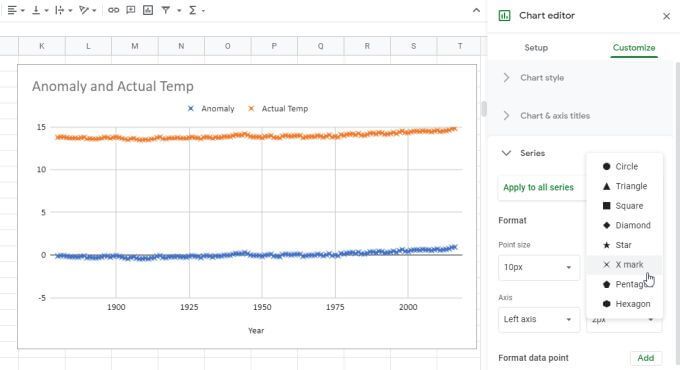This screenshot has height=370, width=680.
Task: Select column L header
Action: (x=88, y=46)
